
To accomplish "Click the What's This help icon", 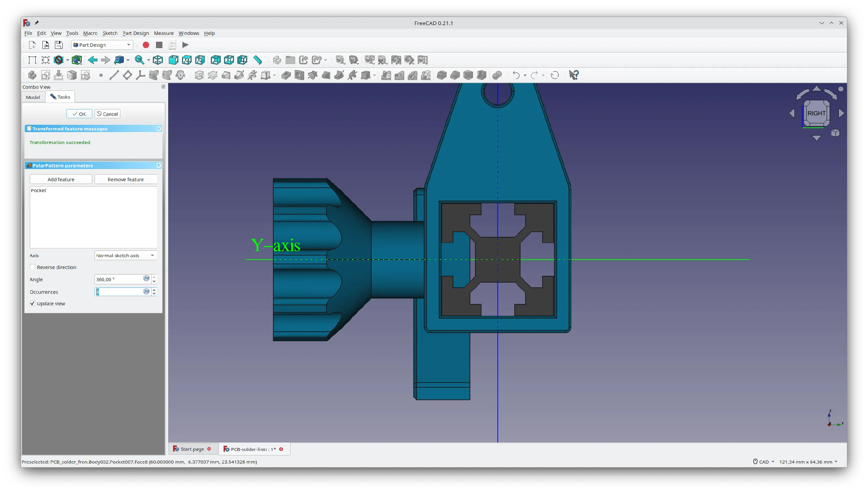I will coord(574,75).
